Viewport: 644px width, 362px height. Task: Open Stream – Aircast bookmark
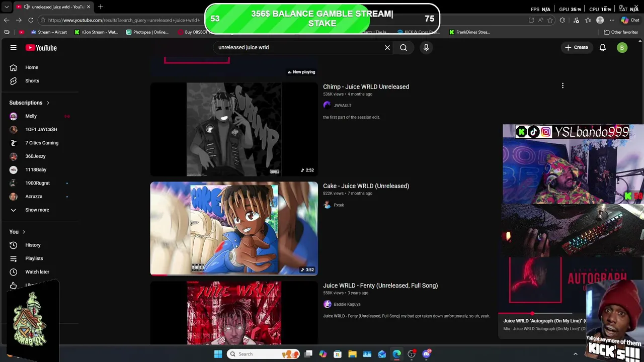49,32
